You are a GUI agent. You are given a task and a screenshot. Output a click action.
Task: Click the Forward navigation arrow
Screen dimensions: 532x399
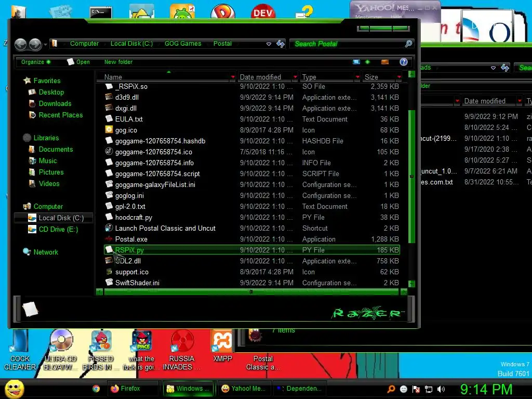[x=35, y=44]
